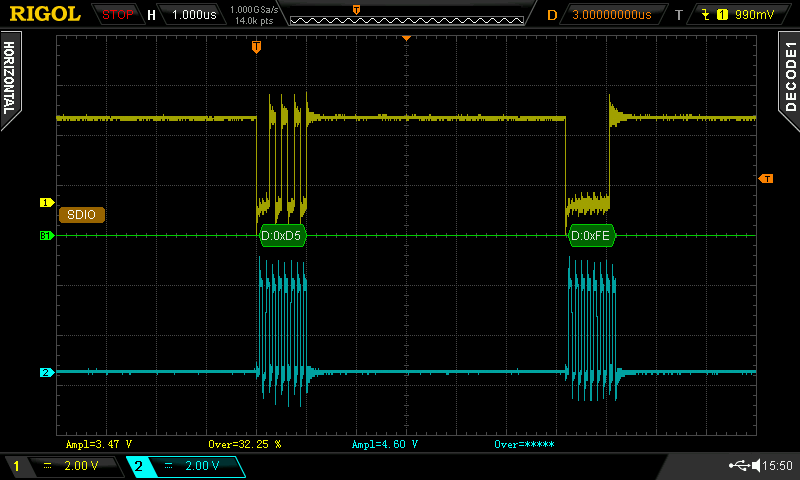Click the red STOP run status indicator
This screenshot has width=800, height=480.
point(118,15)
